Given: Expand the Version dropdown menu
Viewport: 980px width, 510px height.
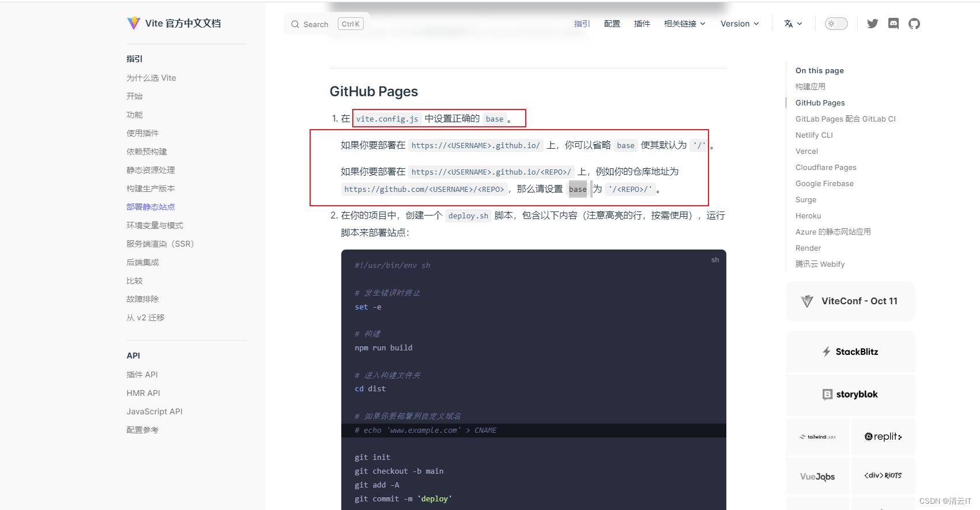Looking at the screenshot, I should pyautogui.click(x=740, y=24).
